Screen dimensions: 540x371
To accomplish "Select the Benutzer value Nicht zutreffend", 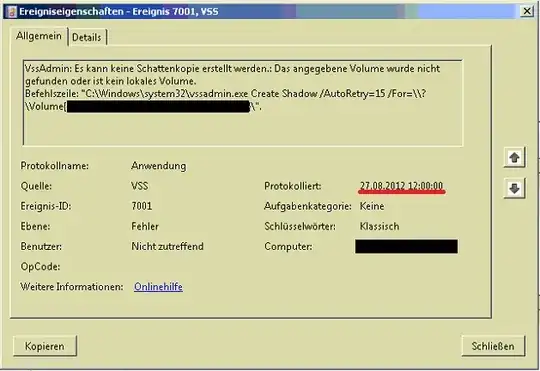I will point(167,246).
